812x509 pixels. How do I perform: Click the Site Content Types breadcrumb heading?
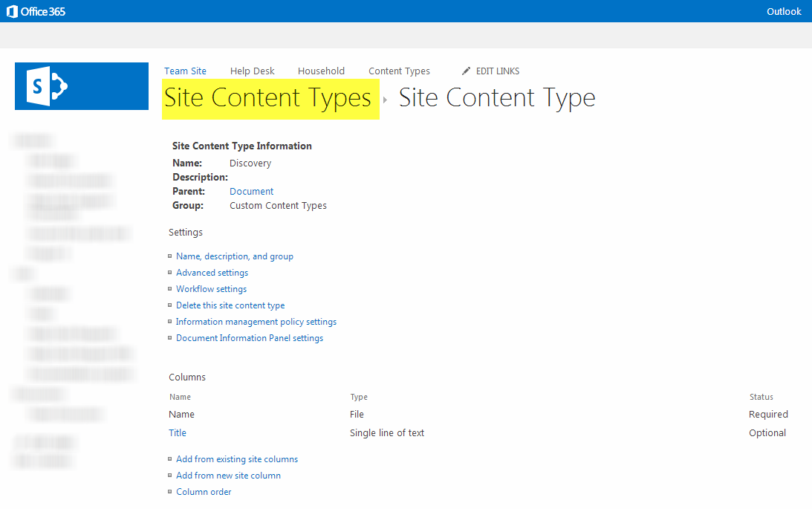click(x=267, y=98)
